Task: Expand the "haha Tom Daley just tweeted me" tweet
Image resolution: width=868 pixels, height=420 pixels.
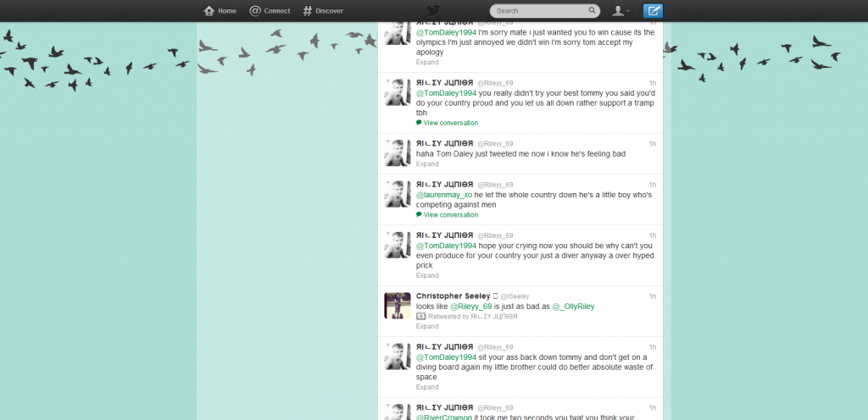Action: click(x=427, y=164)
